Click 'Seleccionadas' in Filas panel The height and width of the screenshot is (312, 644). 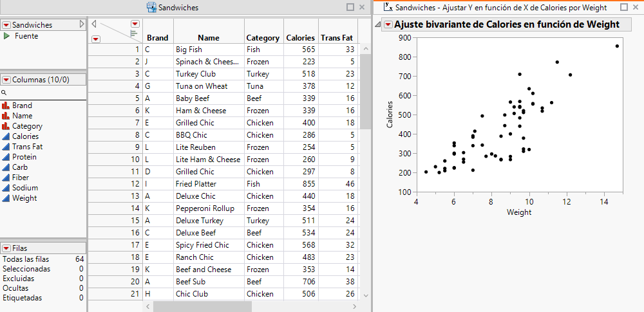pos(26,269)
